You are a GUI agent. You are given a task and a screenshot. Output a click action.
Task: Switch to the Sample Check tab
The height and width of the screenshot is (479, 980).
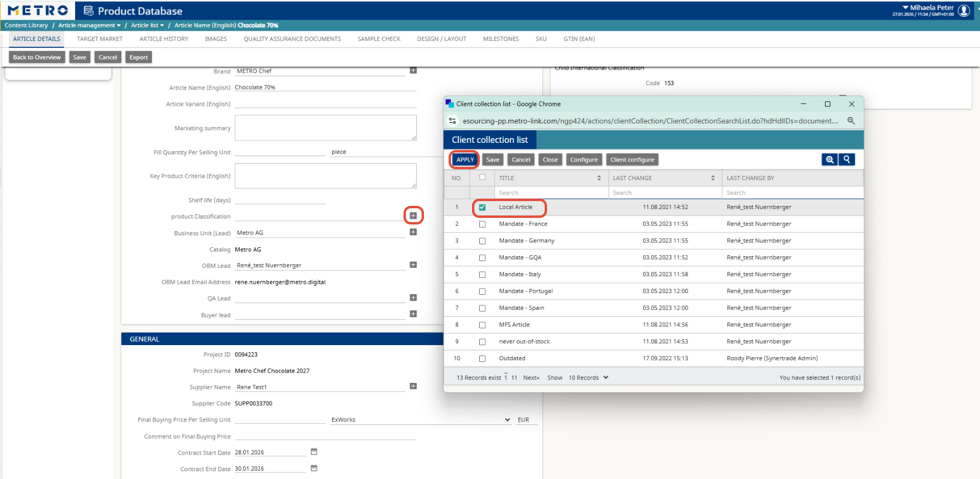click(x=379, y=39)
